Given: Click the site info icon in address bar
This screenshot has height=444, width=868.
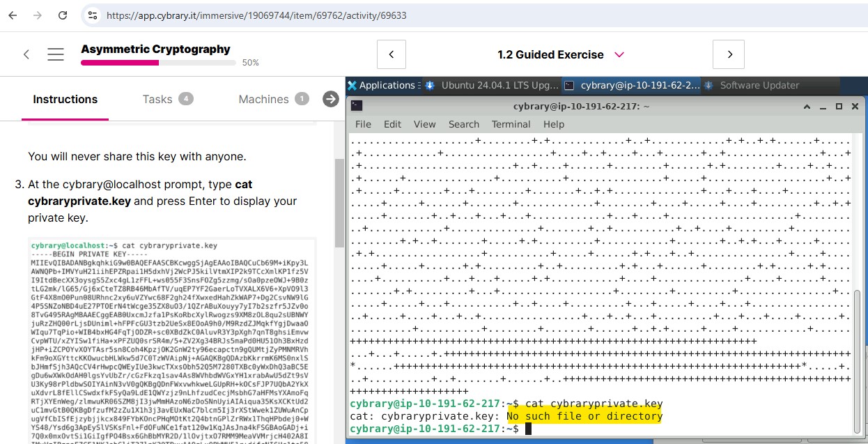Looking at the screenshot, I should point(93,15).
